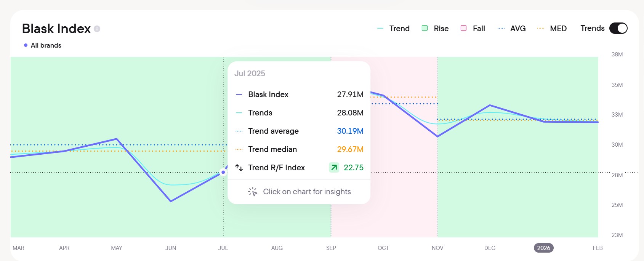
Task: Click the FEB label on the x-axis
Action: pyautogui.click(x=598, y=248)
